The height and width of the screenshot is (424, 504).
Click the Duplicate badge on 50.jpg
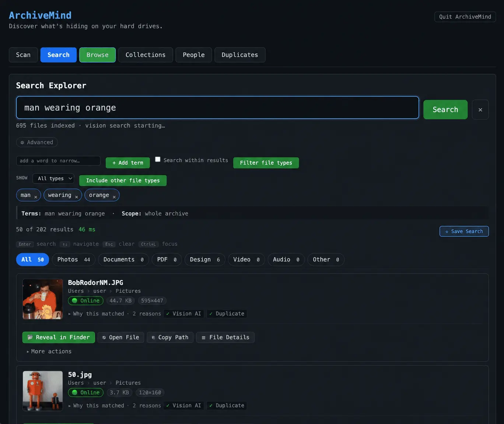pos(227,406)
